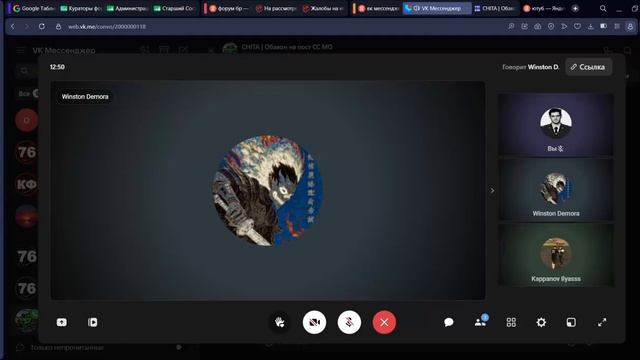Expand call to fullscreen
This screenshot has width=640, height=360.
[602, 322]
